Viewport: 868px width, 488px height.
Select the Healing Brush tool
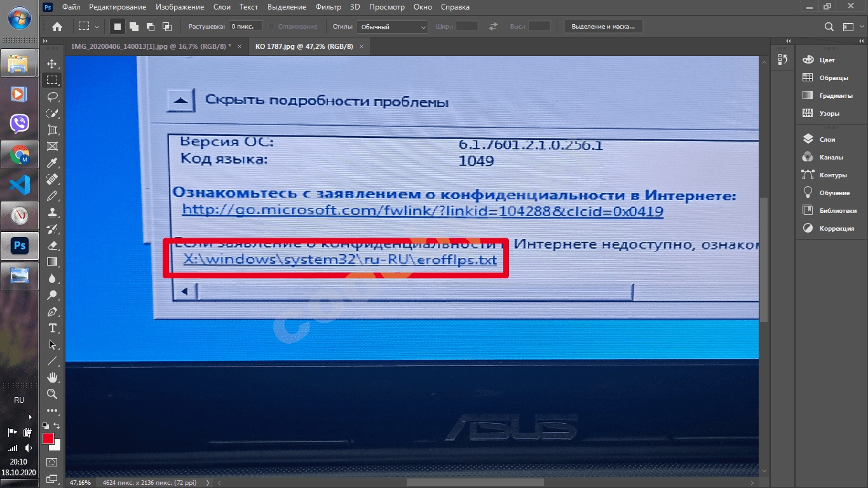tap(53, 179)
